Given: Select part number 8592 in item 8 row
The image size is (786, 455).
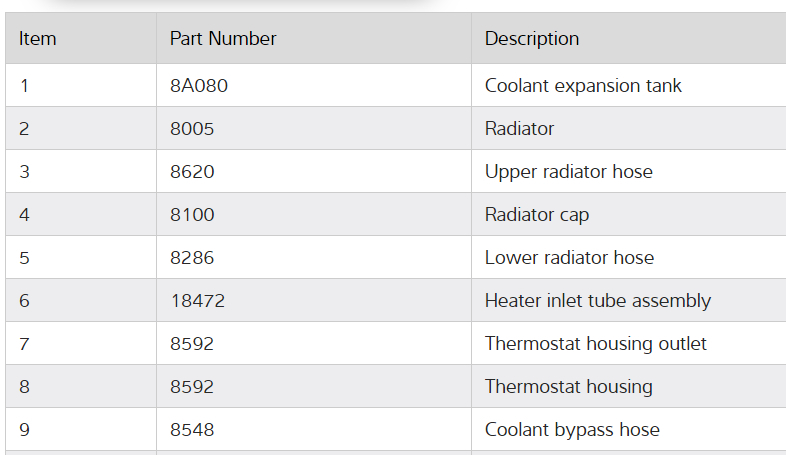Looking at the screenshot, I should (192, 387).
